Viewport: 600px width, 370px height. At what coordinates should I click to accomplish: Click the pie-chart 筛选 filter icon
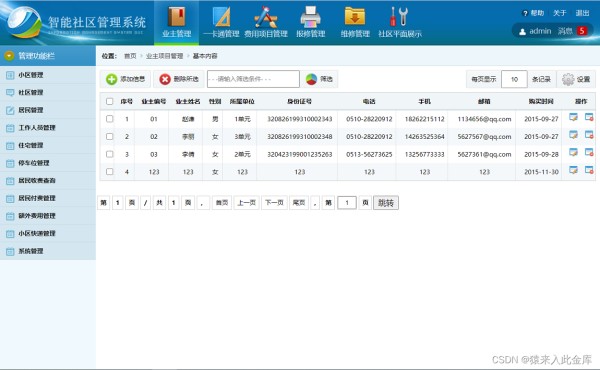tap(311, 79)
